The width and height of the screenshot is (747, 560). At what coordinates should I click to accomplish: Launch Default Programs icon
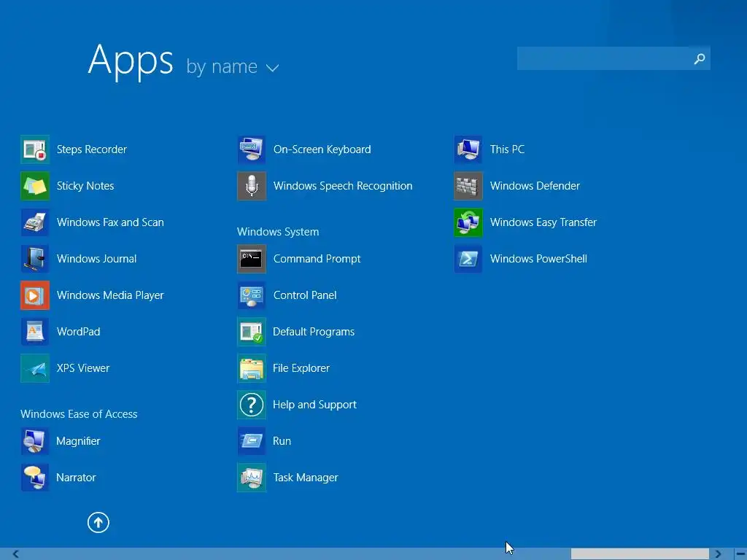coord(252,332)
